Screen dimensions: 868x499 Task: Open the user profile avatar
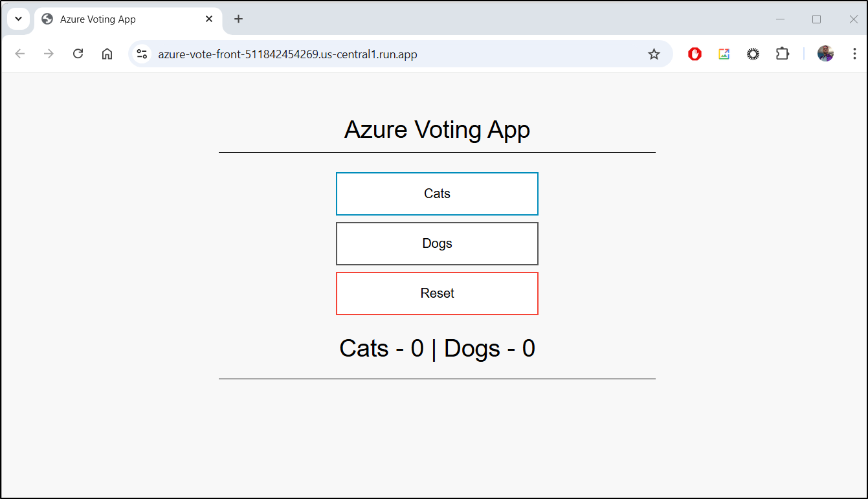[x=825, y=54]
